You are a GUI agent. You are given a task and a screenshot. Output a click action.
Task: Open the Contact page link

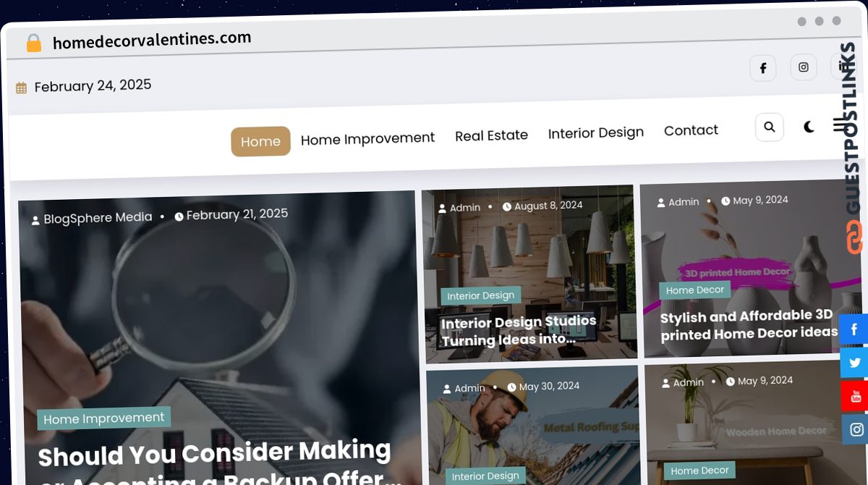[x=691, y=130]
